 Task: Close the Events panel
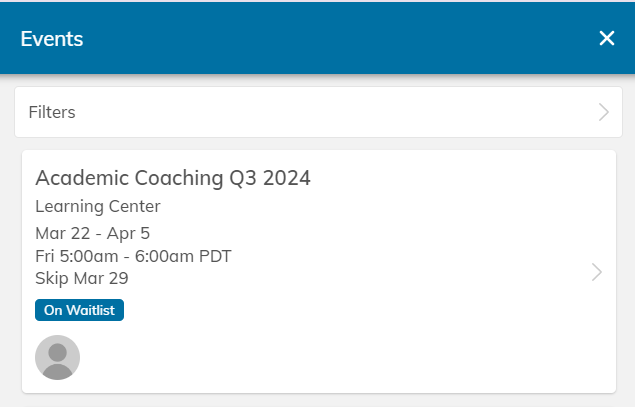pos(607,38)
